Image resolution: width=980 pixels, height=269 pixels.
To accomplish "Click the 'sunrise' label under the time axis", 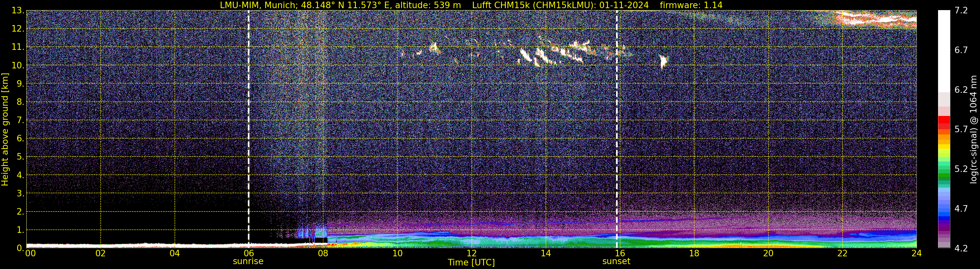I will click(x=248, y=262).
